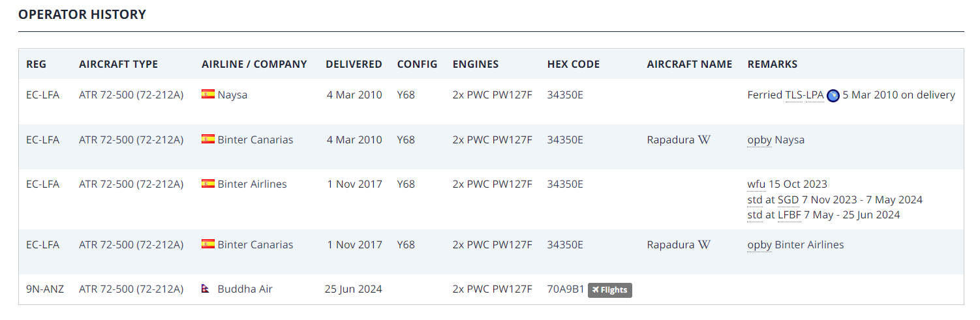Click the HEX CODE column header
The height and width of the screenshot is (320, 980).
[x=573, y=65]
